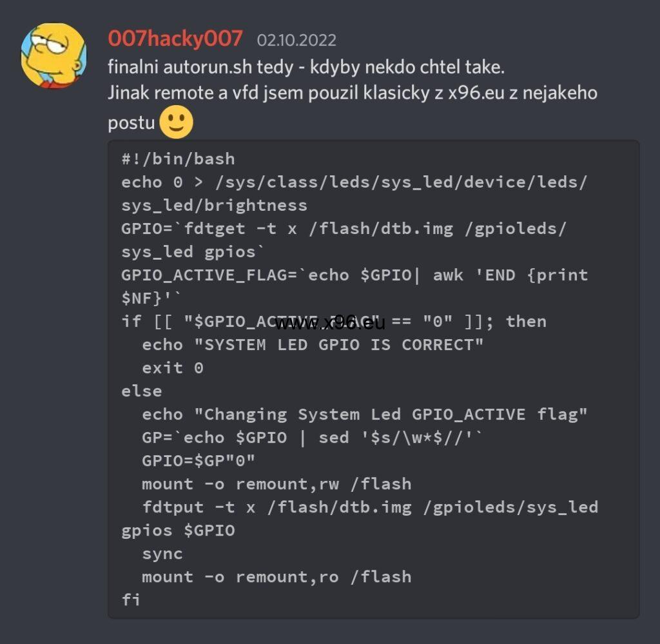
Task: Click the "gpios $GPIO" code line
Action: pyautogui.click(x=178, y=531)
